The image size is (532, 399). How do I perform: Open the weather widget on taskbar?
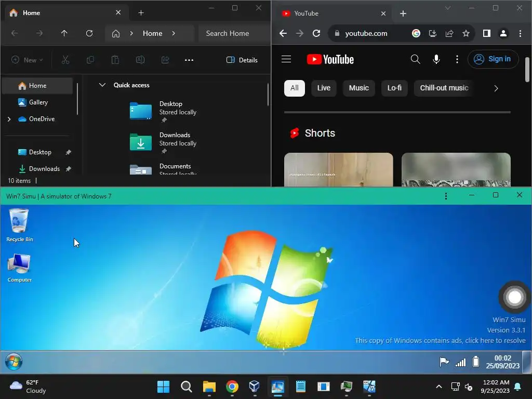[28, 387]
